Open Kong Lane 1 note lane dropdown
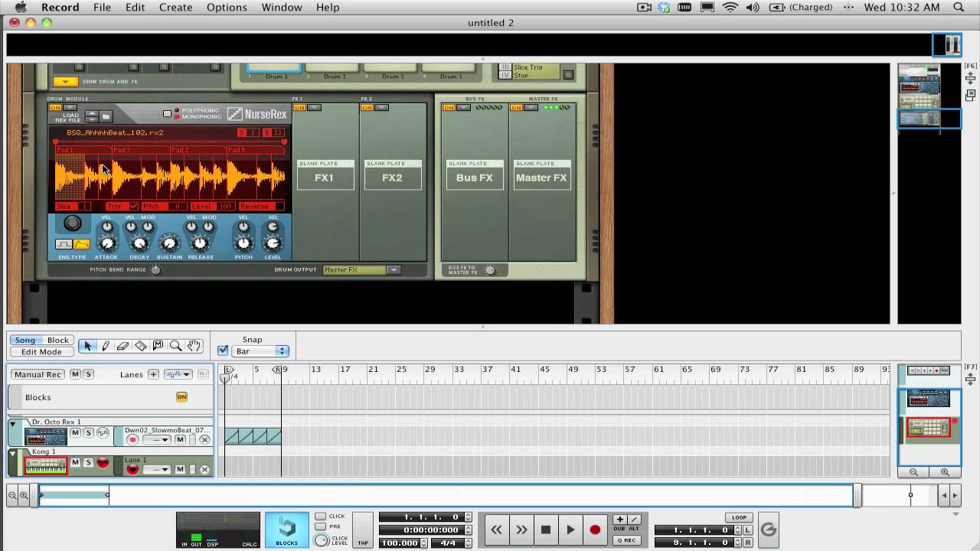 (156, 469)
